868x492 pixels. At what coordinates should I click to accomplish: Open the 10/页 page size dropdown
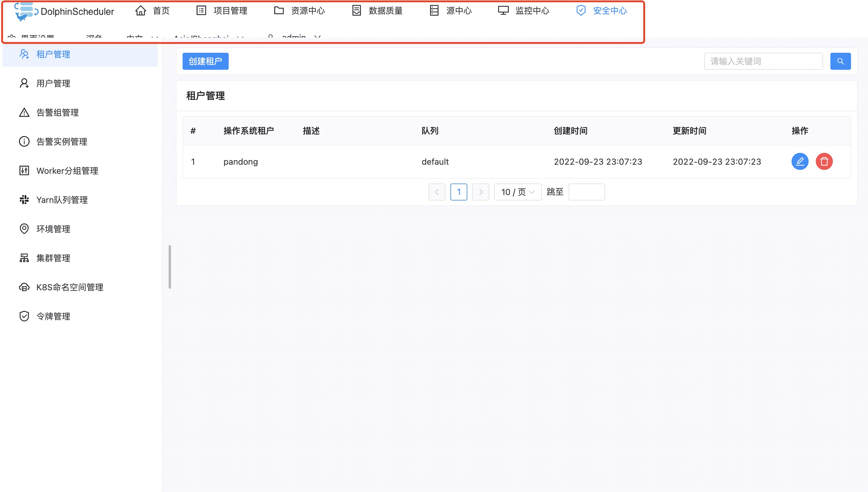point(518,192)
